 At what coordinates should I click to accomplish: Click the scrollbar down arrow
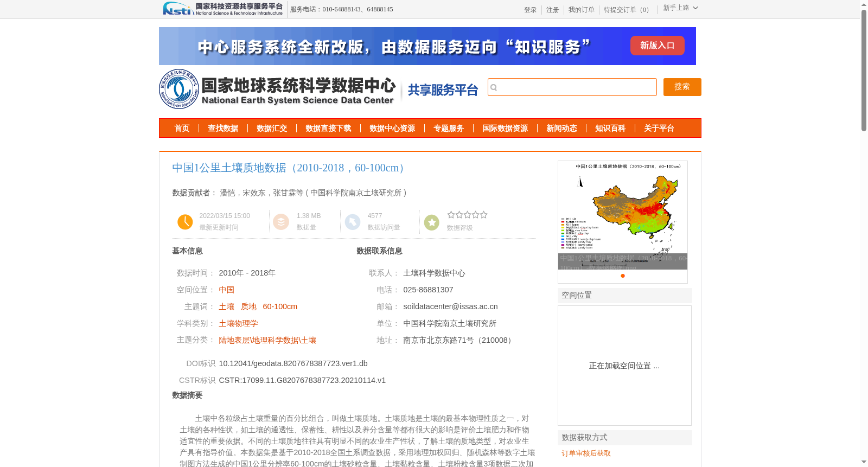tap(864, 462)
